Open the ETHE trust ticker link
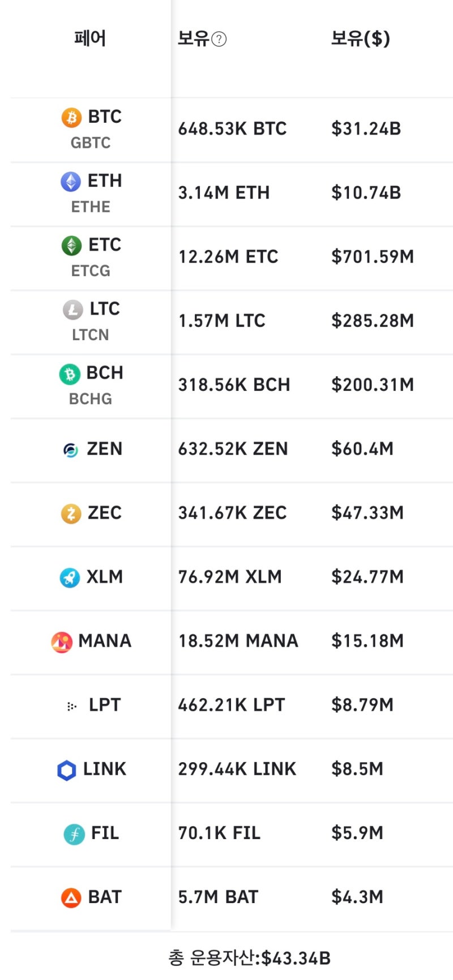 coord(91,207)
